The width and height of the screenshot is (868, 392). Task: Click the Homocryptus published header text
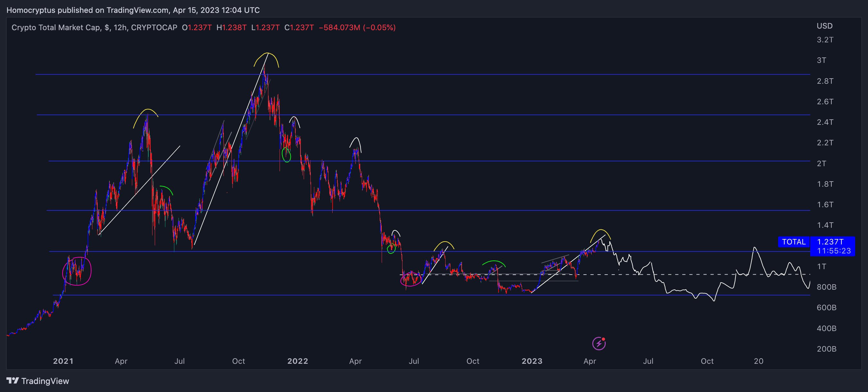[x=133, y=10]
